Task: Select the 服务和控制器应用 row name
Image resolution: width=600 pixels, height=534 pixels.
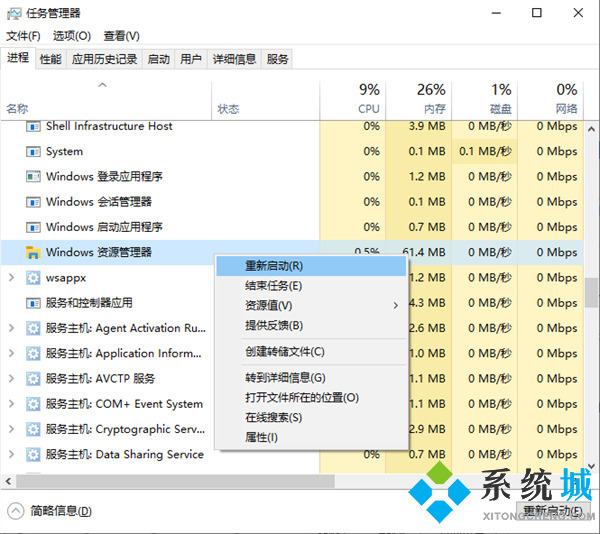Action: tap(89, 303)
